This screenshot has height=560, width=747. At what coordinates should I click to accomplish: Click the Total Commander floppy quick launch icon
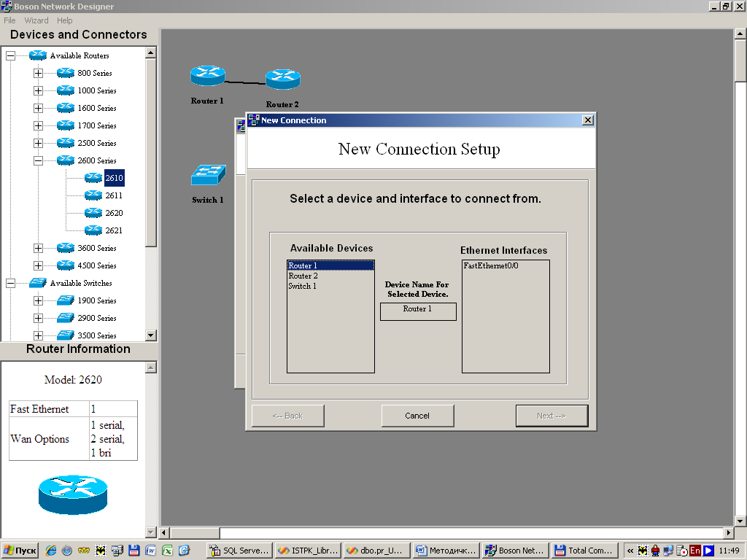(134, 551)
